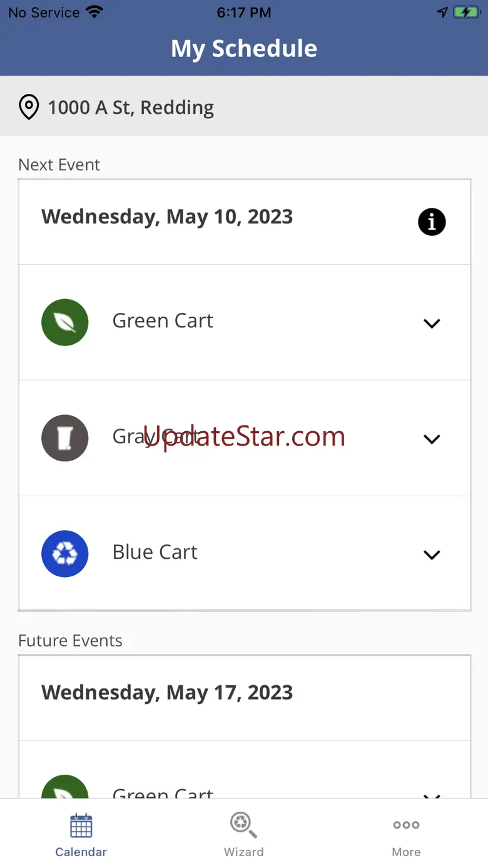Expand the Green Cart chevron on May 10

432,324
